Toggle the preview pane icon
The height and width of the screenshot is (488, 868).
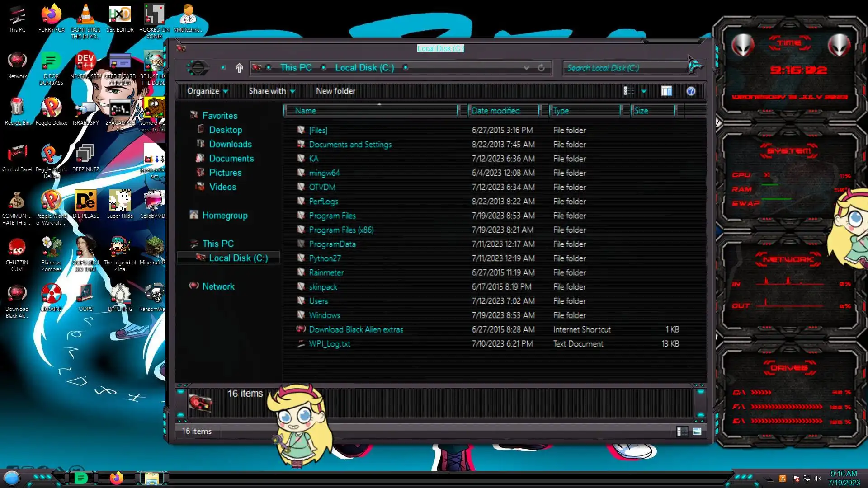pos(666,91)
